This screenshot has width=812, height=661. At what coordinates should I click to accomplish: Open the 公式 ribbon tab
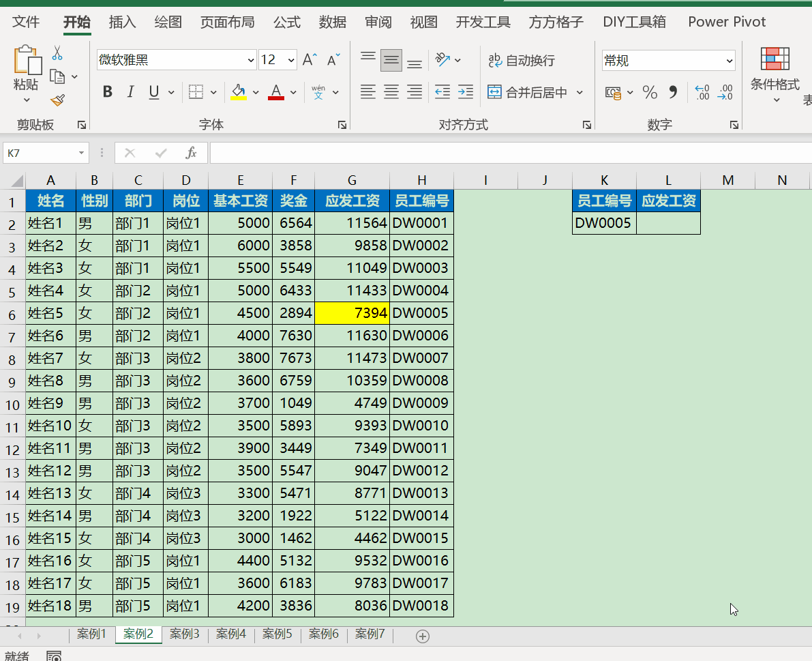(x=287, y=22)
